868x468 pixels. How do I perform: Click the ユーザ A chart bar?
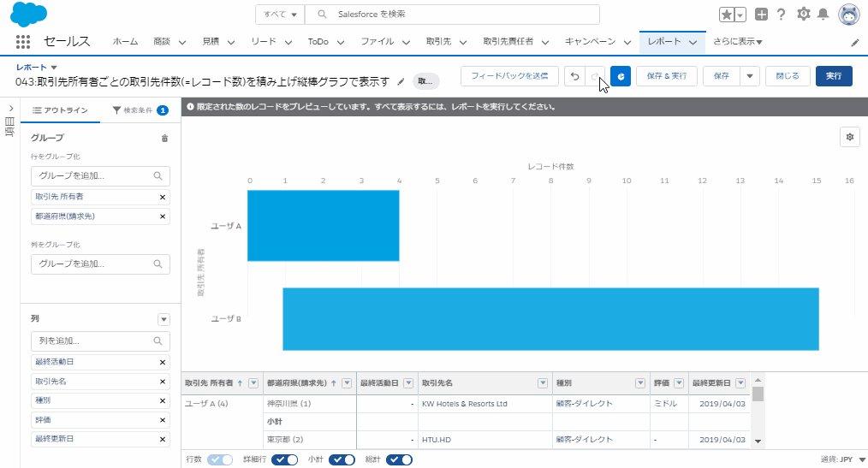[324, 226]
